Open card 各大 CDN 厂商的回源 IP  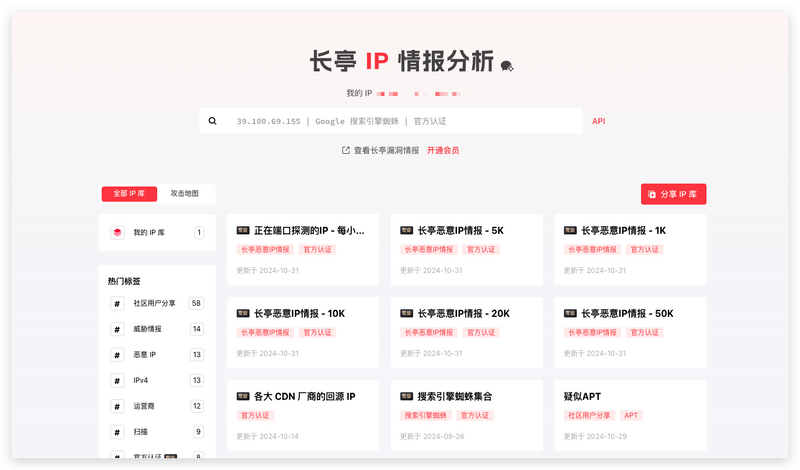coord(303,415)
